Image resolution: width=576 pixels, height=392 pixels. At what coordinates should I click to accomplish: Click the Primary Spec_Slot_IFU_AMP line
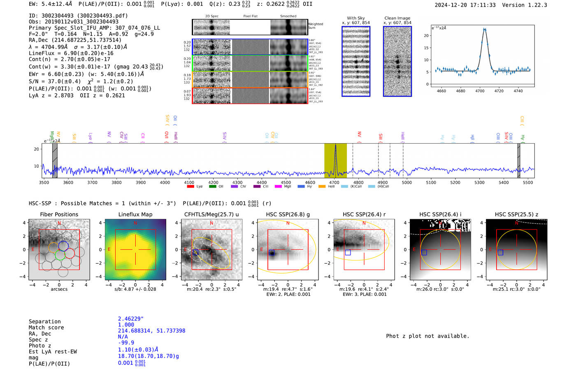click(94, 28)
